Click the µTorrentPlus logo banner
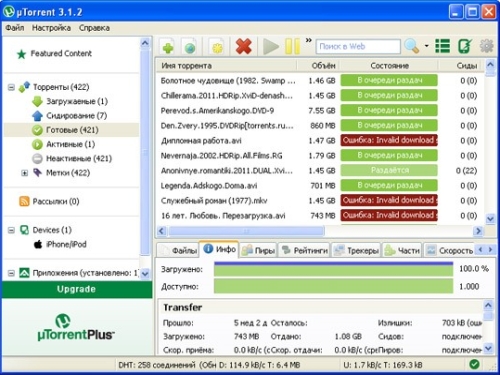Image resolution: width=500 pixels, height=375 pixels. 76,327
